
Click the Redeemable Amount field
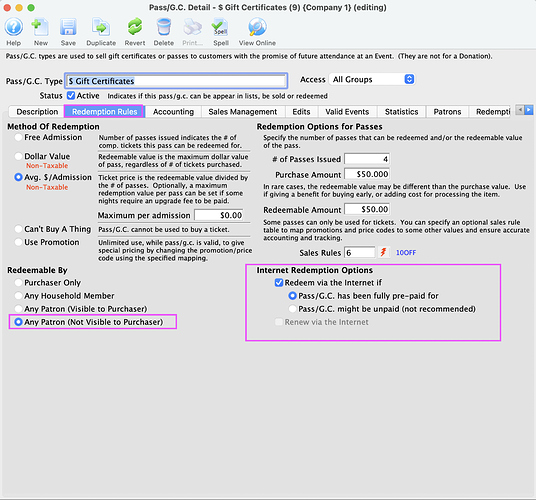367,209
